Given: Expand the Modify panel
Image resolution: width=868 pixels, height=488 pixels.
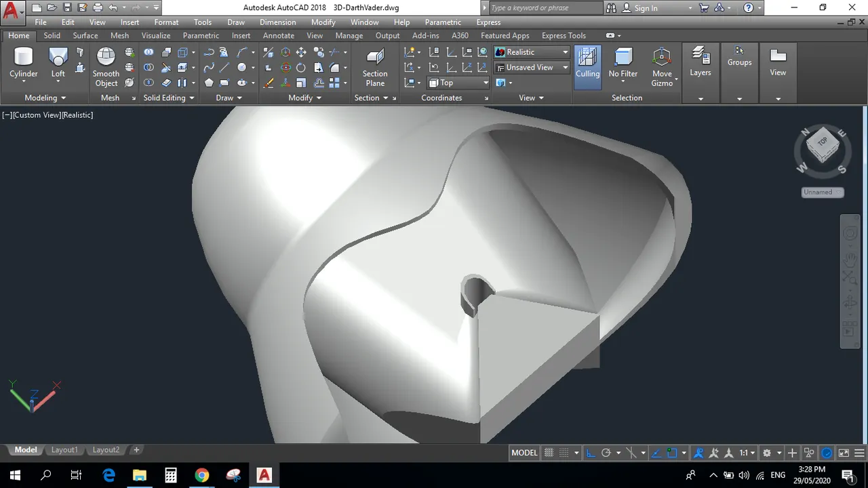Looking at the screenshot, I should pos(305,98).
